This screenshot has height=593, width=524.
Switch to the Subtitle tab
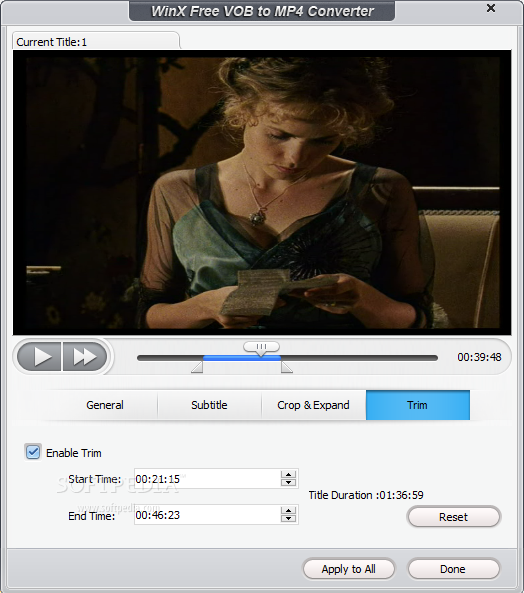click(209, 405)
